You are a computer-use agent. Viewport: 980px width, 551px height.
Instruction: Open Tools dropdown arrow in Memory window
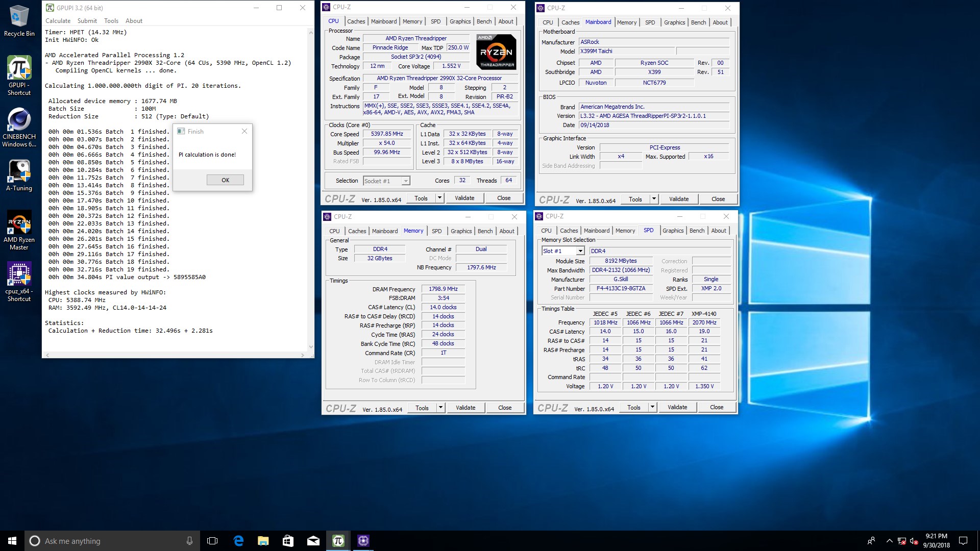coord(440,408)
